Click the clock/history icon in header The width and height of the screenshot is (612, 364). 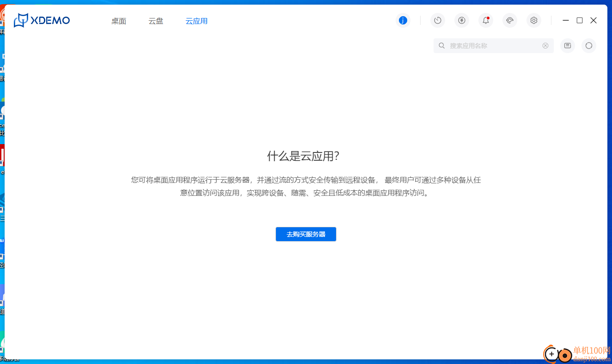pyautogui.click(x=437, y=20)
